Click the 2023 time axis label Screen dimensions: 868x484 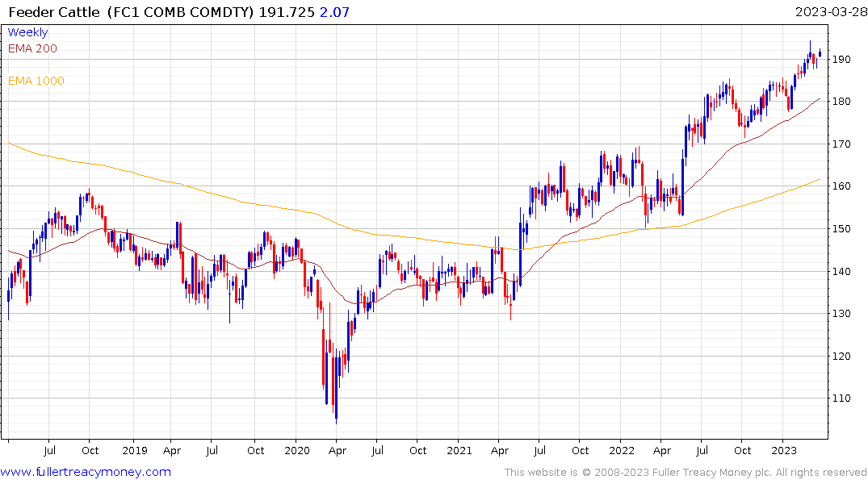pyautogui.click(x=783, y=450)
